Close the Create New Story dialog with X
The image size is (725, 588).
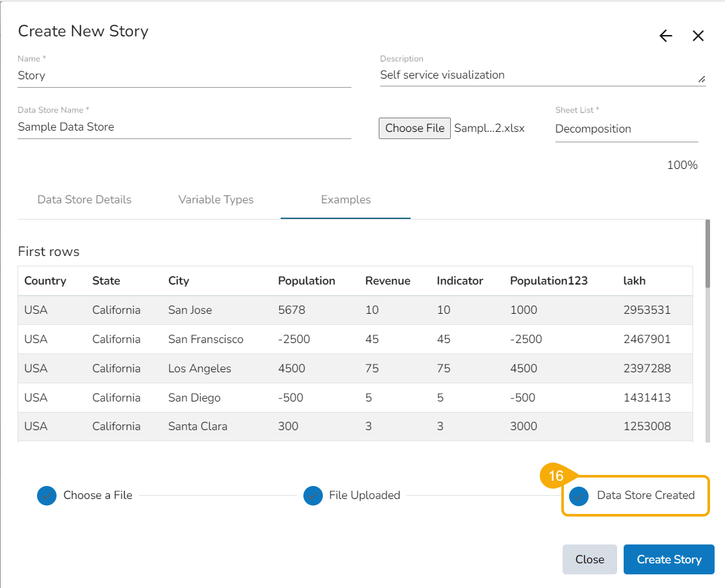[698, 36]
